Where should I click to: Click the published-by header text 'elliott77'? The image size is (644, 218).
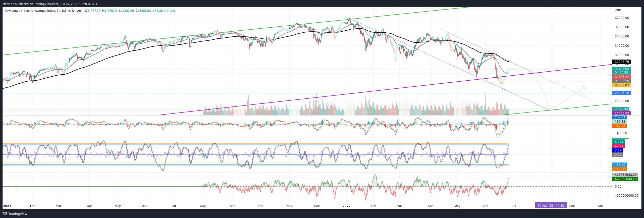8,4
